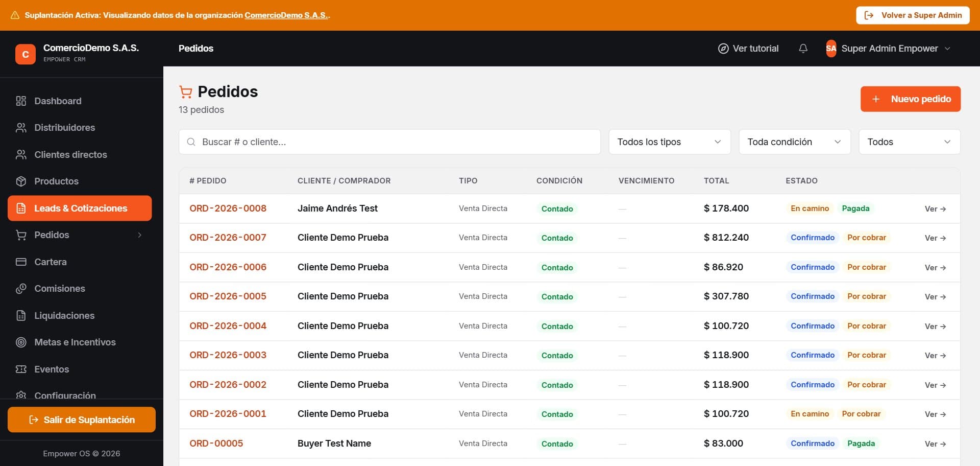
Task: Open the Toda condición dropdown
Action: 795,142
